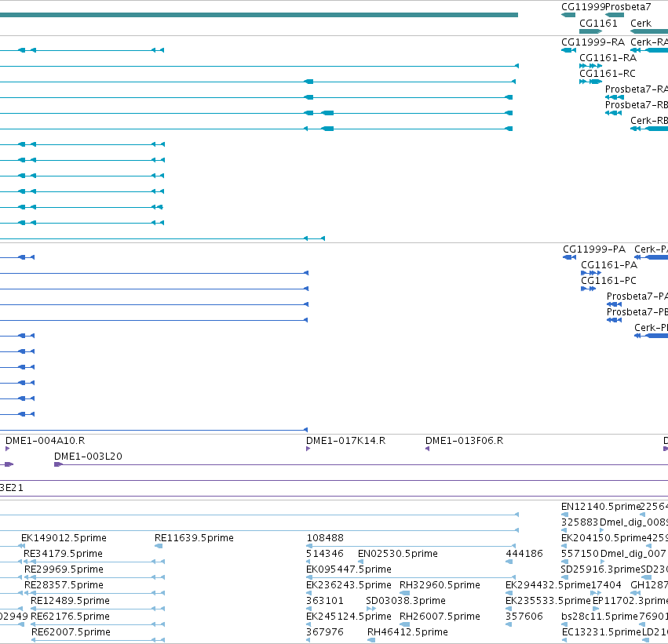This screenshot has height=644, width=668.
Task: Select EST EN02530.5prime
Action: (397, 554)
